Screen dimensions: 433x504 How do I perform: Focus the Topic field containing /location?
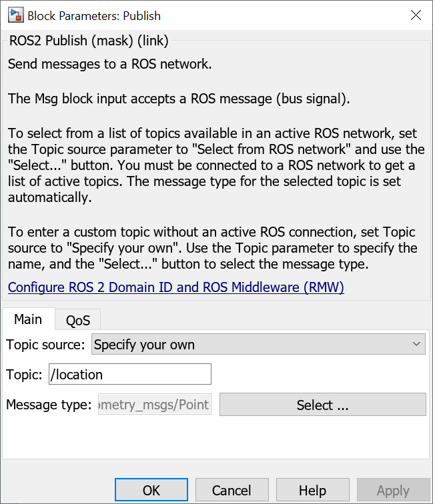coord(130,374)
